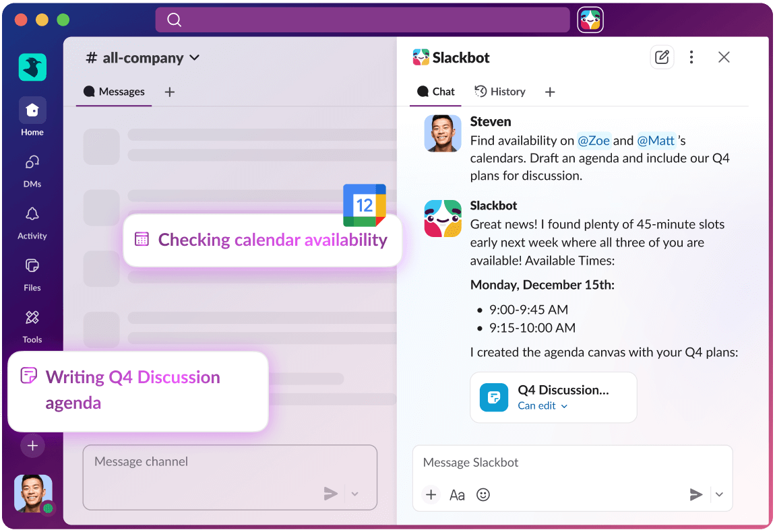
Task: Open the Tools section
Action: (x=32, y=317)
